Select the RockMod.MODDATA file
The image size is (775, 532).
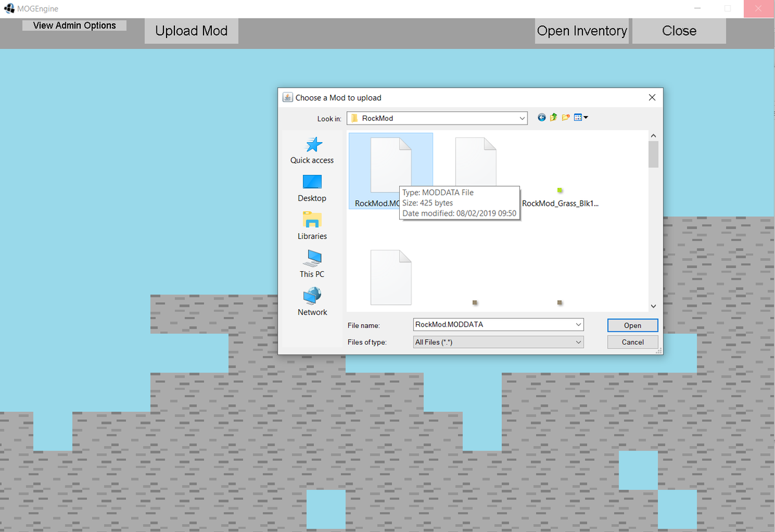pyautogui.click(x=391, y=171)
